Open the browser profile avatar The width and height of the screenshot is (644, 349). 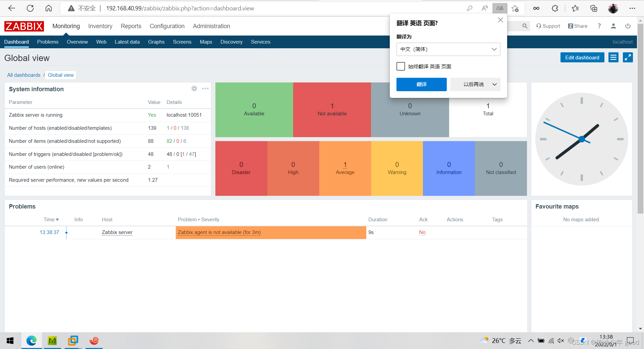[613, 8]
